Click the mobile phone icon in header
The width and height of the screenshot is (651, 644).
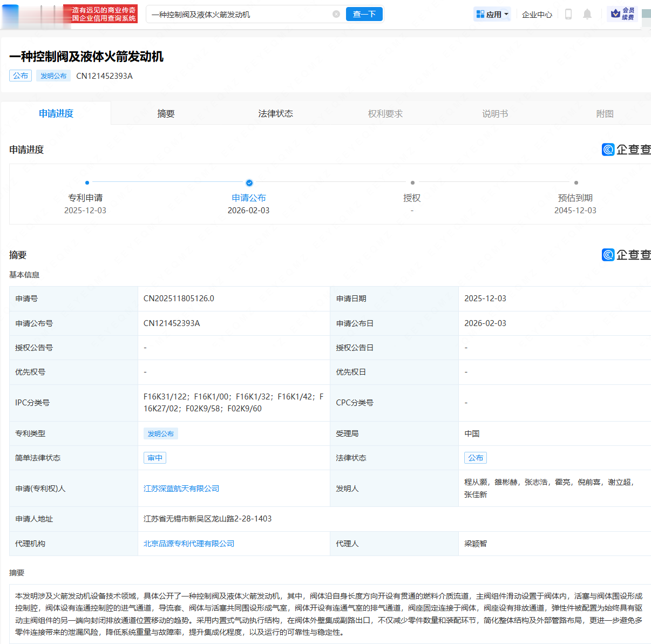tap(568, 14)
